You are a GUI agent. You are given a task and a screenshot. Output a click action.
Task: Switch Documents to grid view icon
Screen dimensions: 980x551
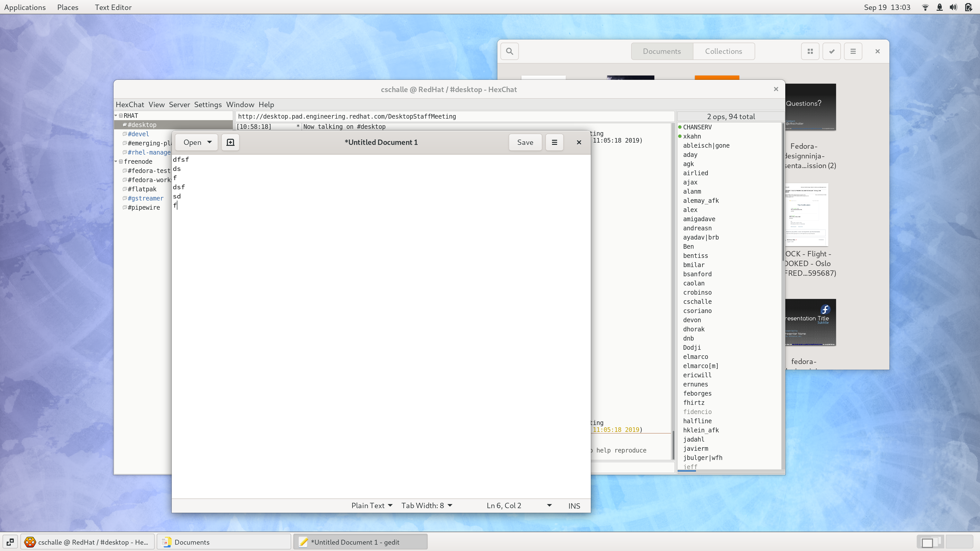(x=810, y=51)
